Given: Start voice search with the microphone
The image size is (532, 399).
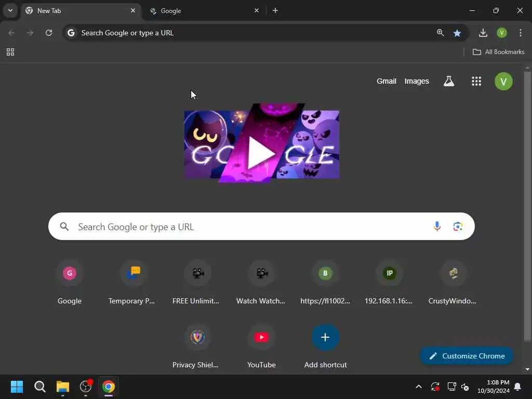Looking at the screenshot, I should click(x=437, y=227).
